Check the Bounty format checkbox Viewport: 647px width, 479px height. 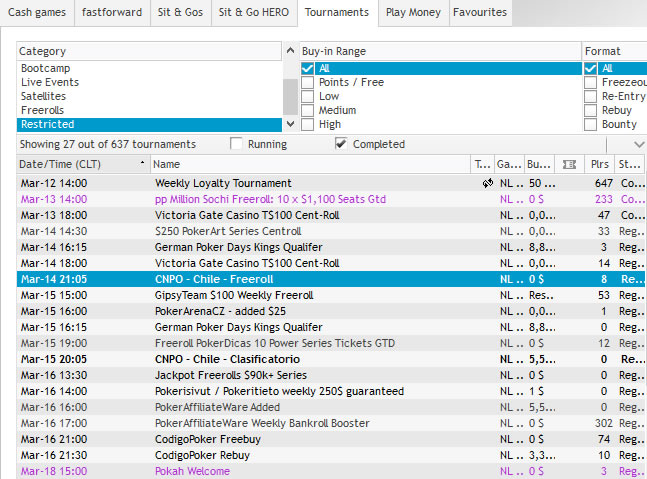pyautogui.click(x=591, y=124)
